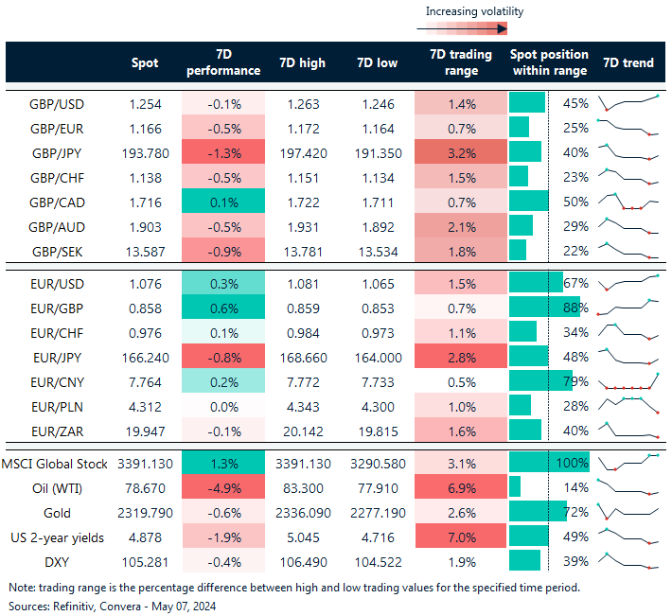Click the MSCI Global Stock trend sparkline
Screen dimensions: 672x616
pos(628,462)
